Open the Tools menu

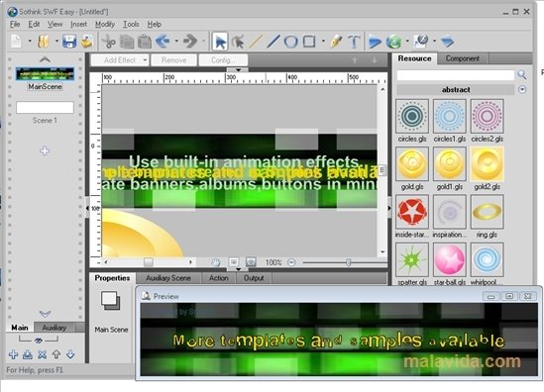tap(131, 25)
